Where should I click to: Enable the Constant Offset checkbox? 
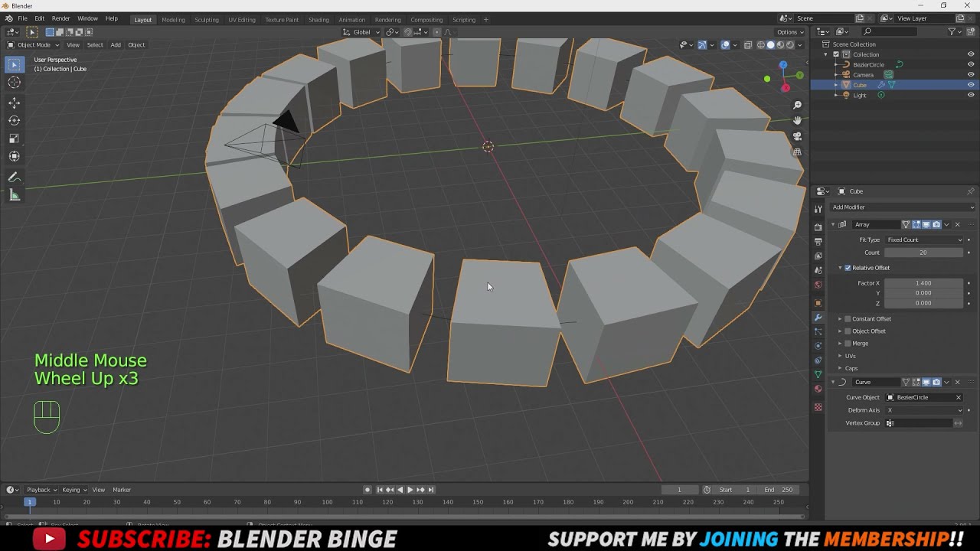[x=848, y=319]
